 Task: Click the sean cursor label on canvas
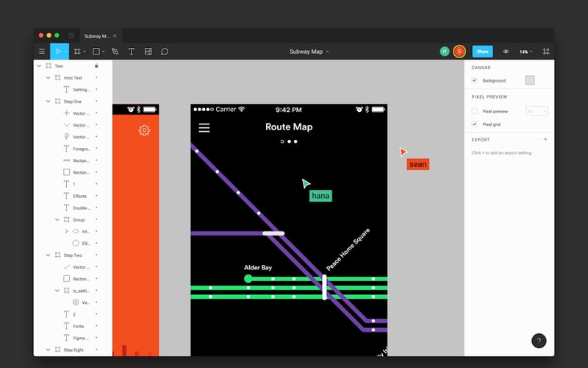[417, 164]
